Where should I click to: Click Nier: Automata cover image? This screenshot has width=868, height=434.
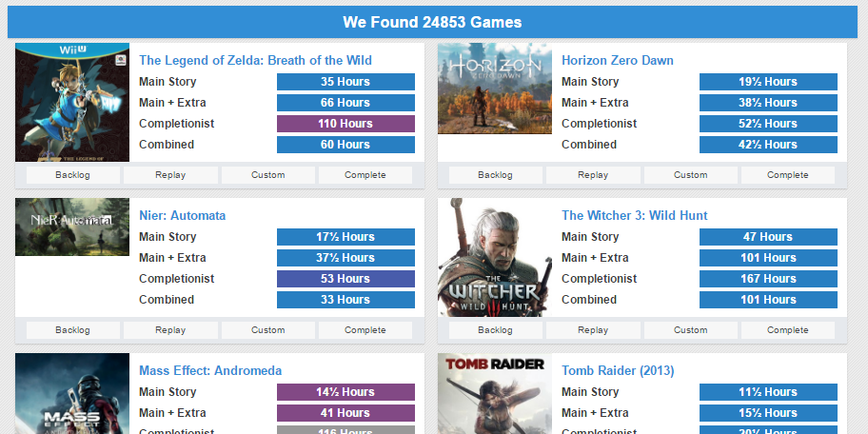(x=72, y=227)
